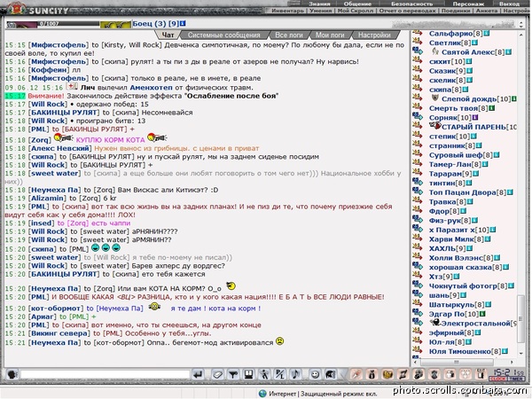Select player Топ Пацан Двора in list
This screenshot has height=399, width=532.
(x=462, y=192)
